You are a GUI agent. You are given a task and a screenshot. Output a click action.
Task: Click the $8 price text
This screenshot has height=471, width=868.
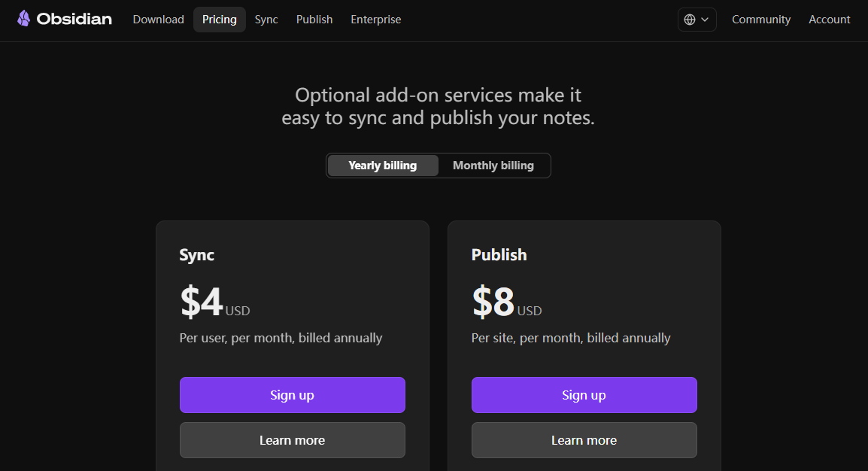493,302
